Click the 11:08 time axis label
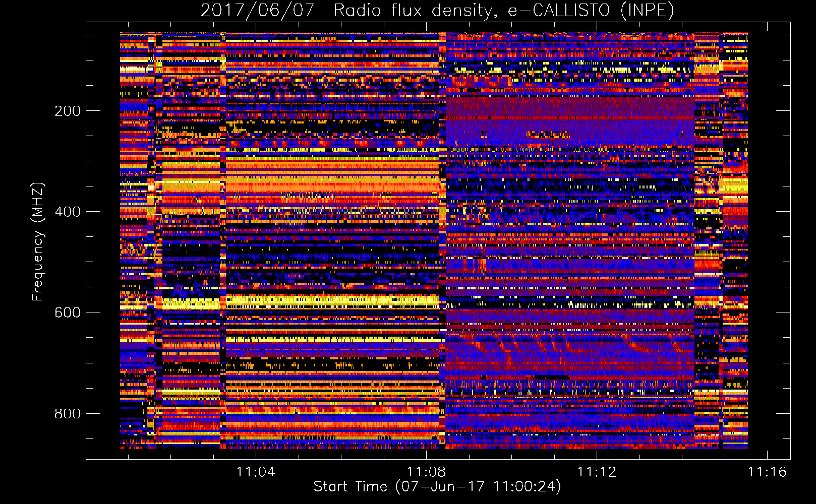This screenshot has height=504, width=816. (x=427, y=472)
